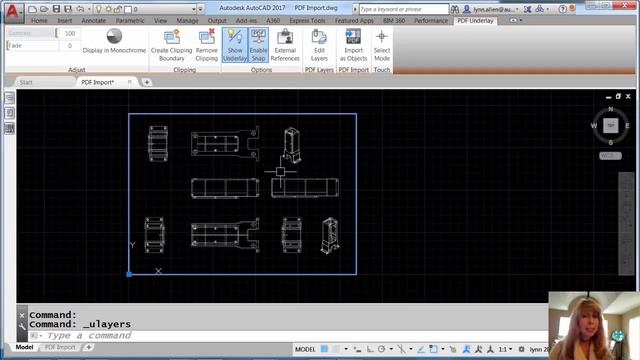Open the Annotate ribbon tab

pos(93,20)
